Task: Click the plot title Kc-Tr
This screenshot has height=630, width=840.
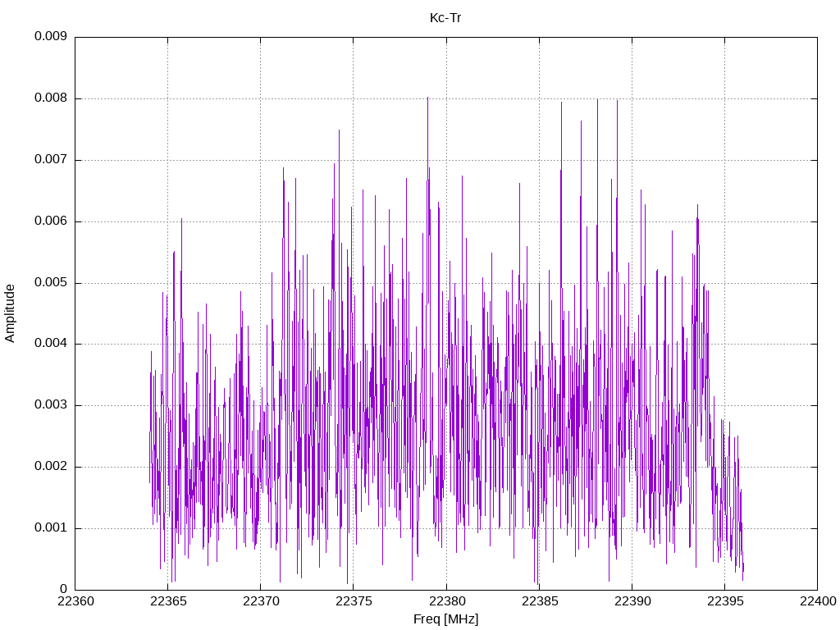Action: pyautogui.click(x=445, y=18)
